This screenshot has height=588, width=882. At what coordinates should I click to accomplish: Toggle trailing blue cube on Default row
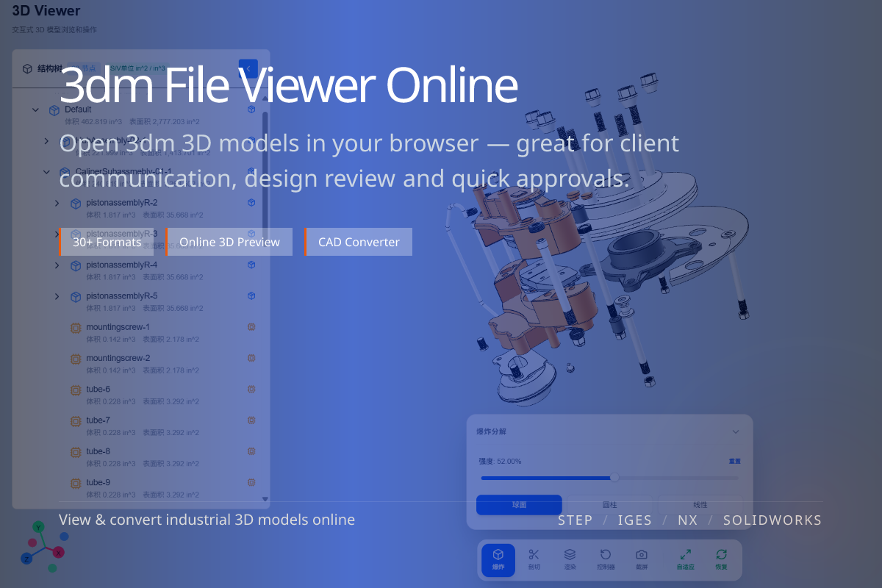coord(251,110)
